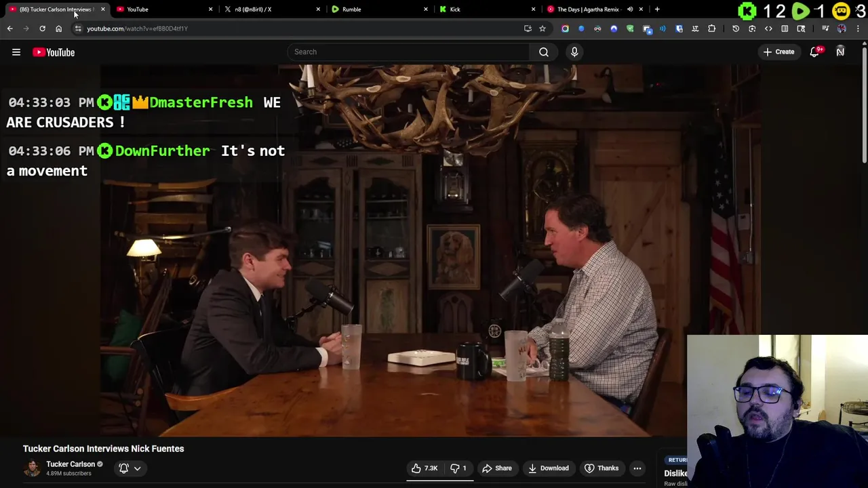
Task: Go back with the browser back arrow
Action: [x=9, y=28]
